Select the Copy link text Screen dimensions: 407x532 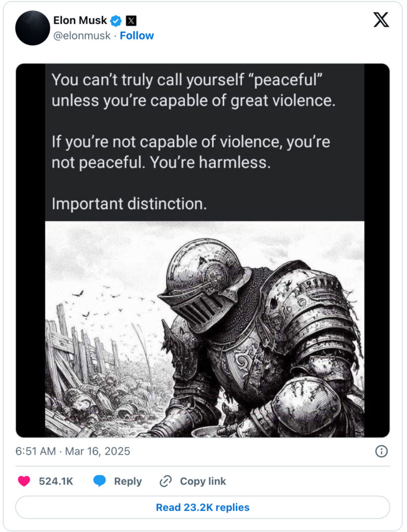tap(202, 481)
